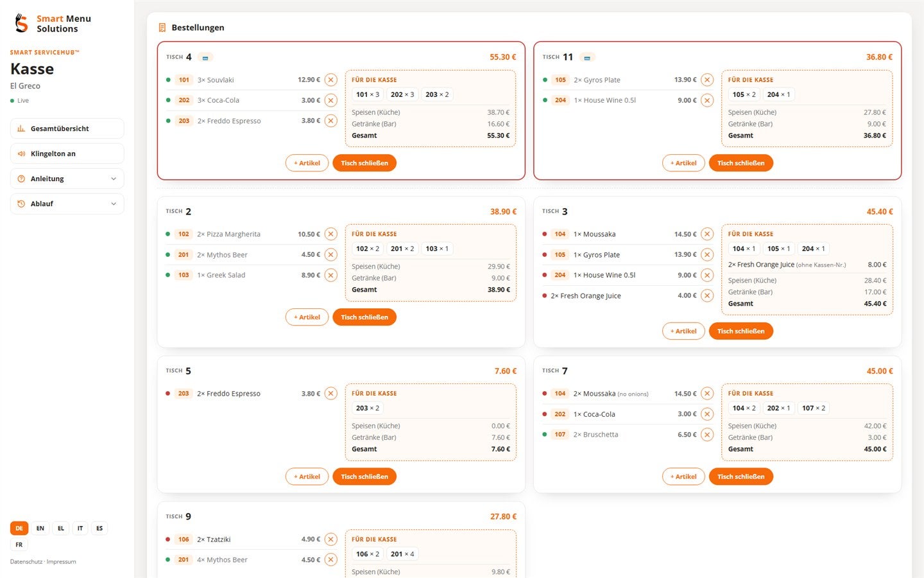This screenshot has height=578, width=924.
Task: Toggle the Klingelton an sound setting
Action: 67,153
